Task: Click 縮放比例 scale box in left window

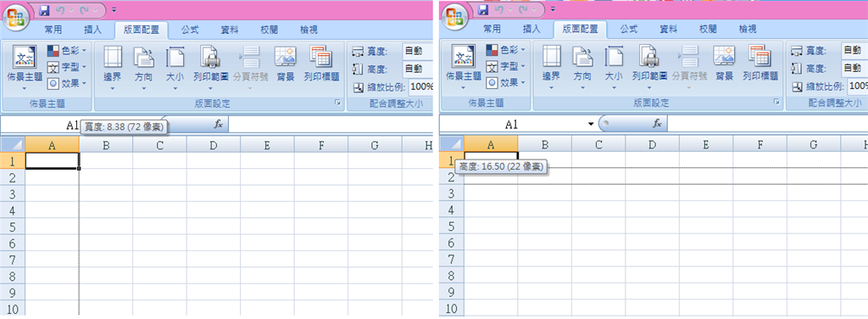Action: point(421,87)
